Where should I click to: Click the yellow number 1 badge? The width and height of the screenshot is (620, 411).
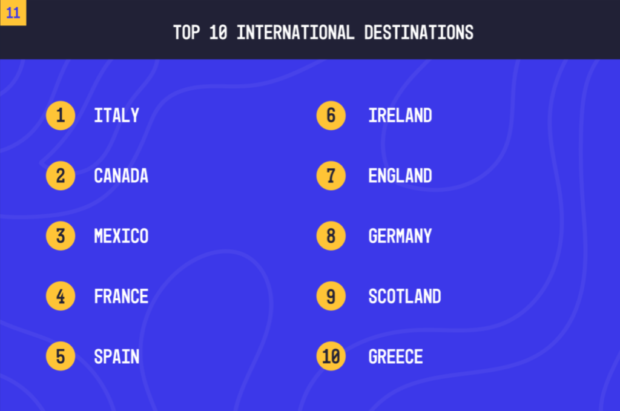(60, 116)
